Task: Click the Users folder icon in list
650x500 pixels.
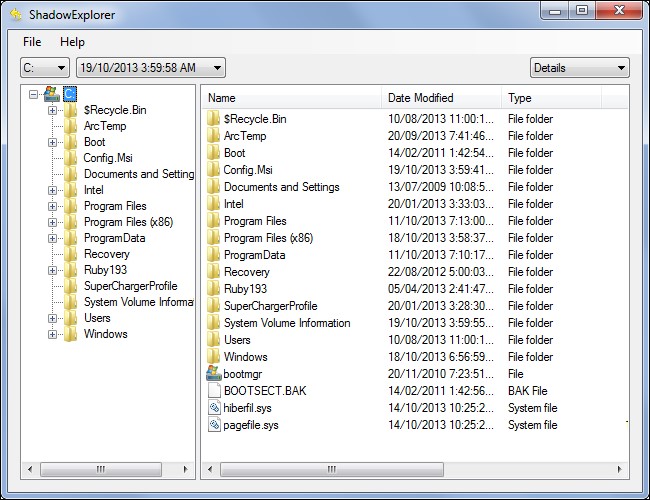Action: click(213, 340)
